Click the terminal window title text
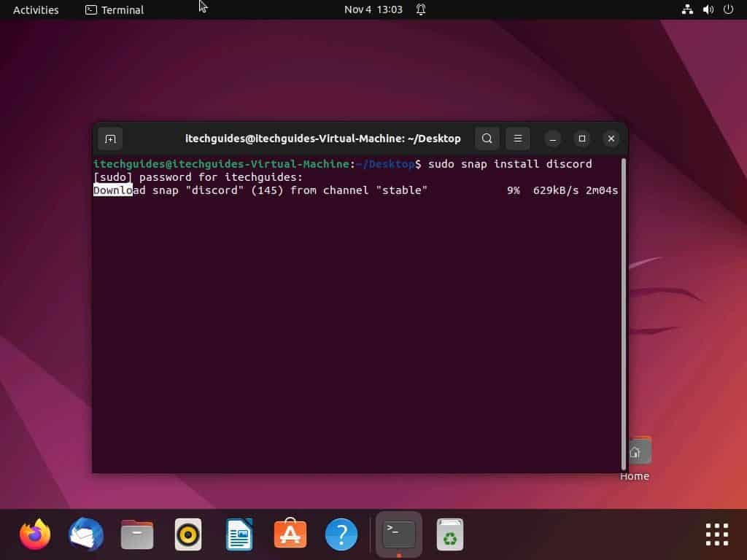Image resolution: width=747 pixels, height=560 pixels. pyautogui.click(x=323, y=139)
